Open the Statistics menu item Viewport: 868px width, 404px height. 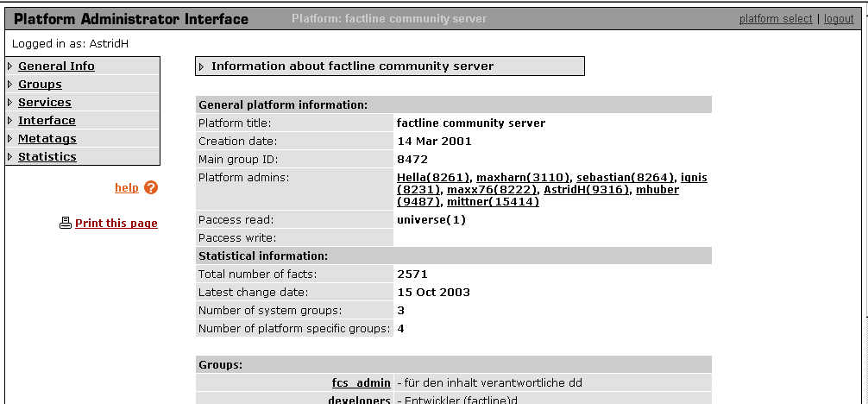[x=47, y=157]
